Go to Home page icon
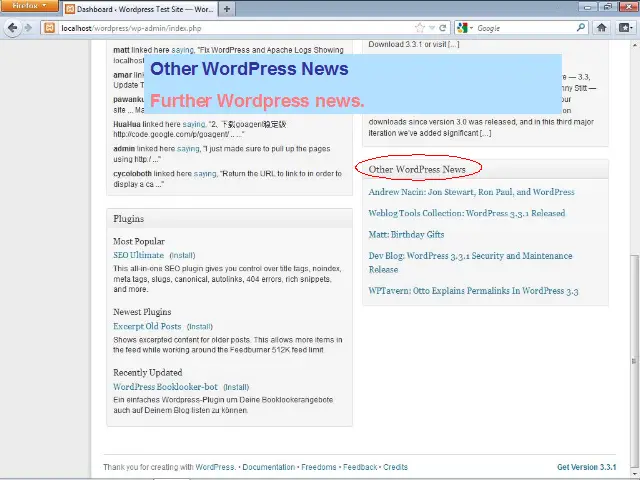The height and width of the screenshot is (480, 640). (x=602, y=27)
